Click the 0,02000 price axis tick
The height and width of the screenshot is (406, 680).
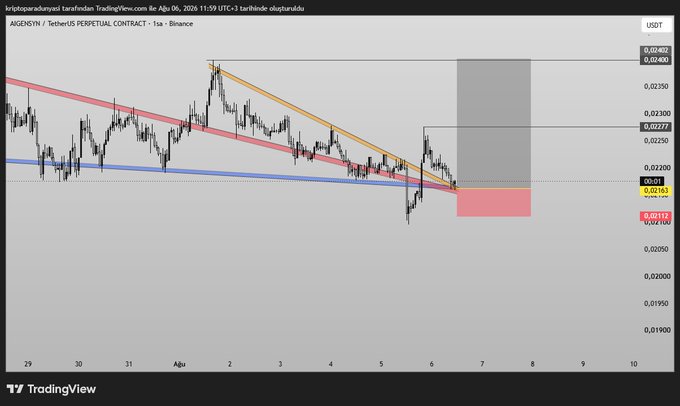click(657, 276)
